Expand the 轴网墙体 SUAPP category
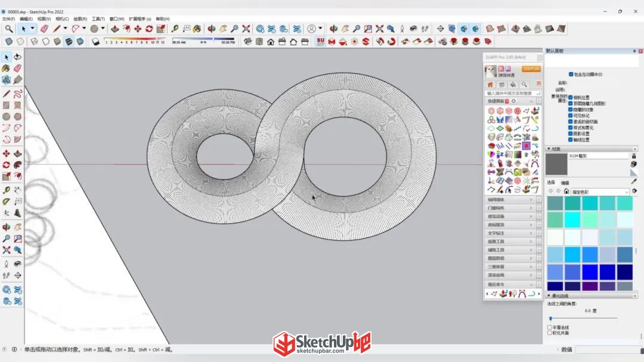 coord(510,200)
